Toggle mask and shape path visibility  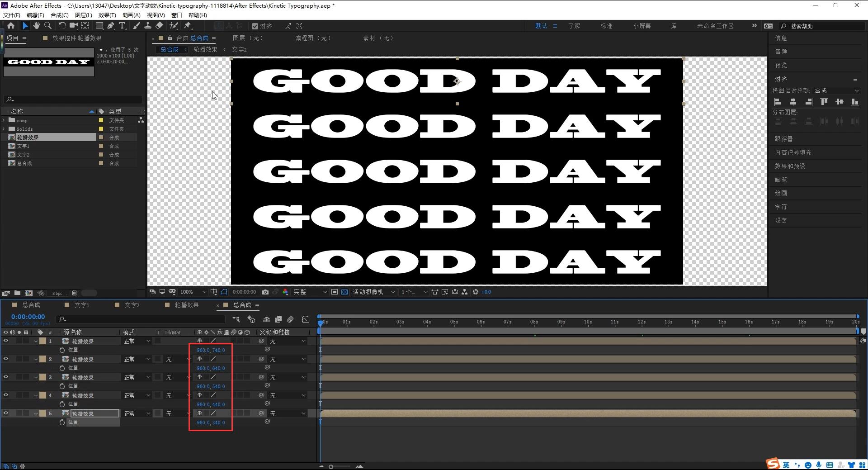(x=224, y=292)
